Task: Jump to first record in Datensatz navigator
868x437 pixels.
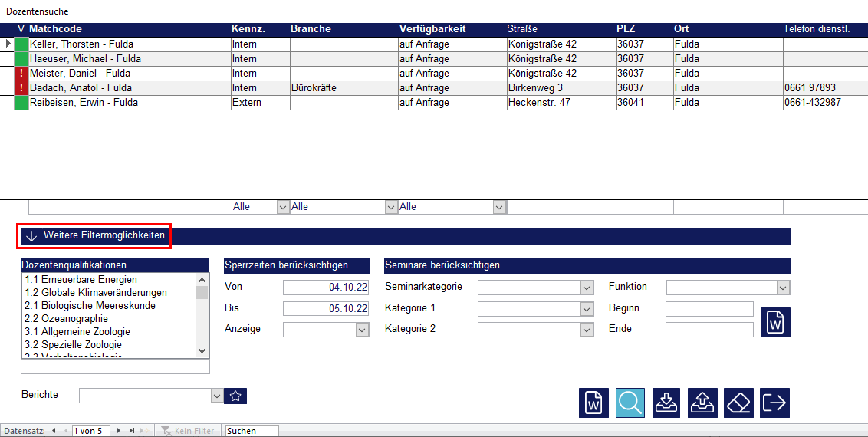Action: (x=53, y=431)
